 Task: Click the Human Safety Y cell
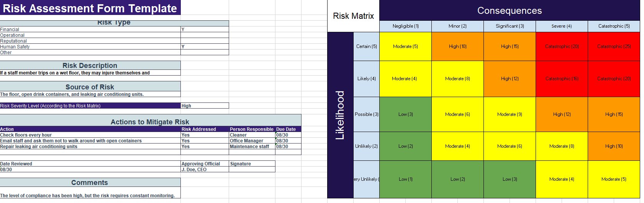tap(204, 46)
